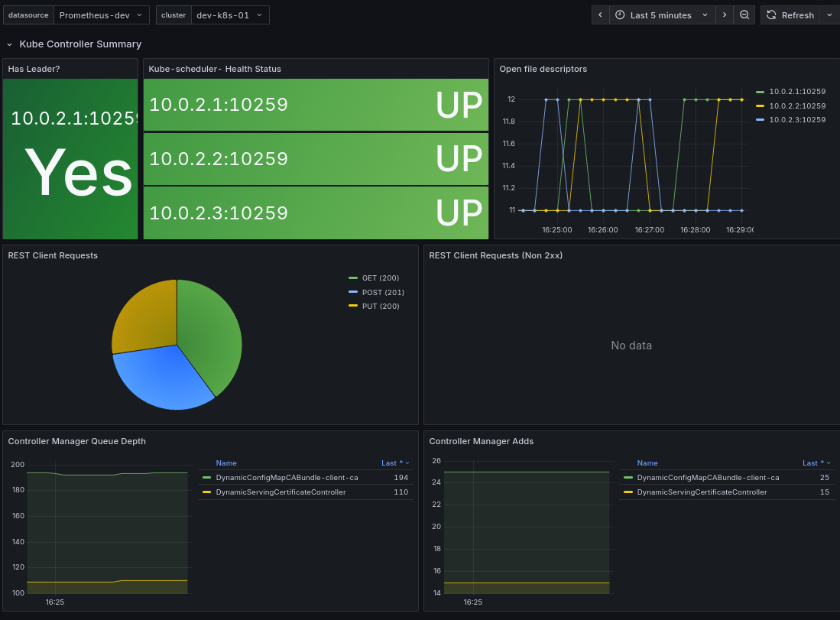The image size is (840, 620).
Task: Click the 15 value in Adds legend
Action: click(x=825, y=492)
